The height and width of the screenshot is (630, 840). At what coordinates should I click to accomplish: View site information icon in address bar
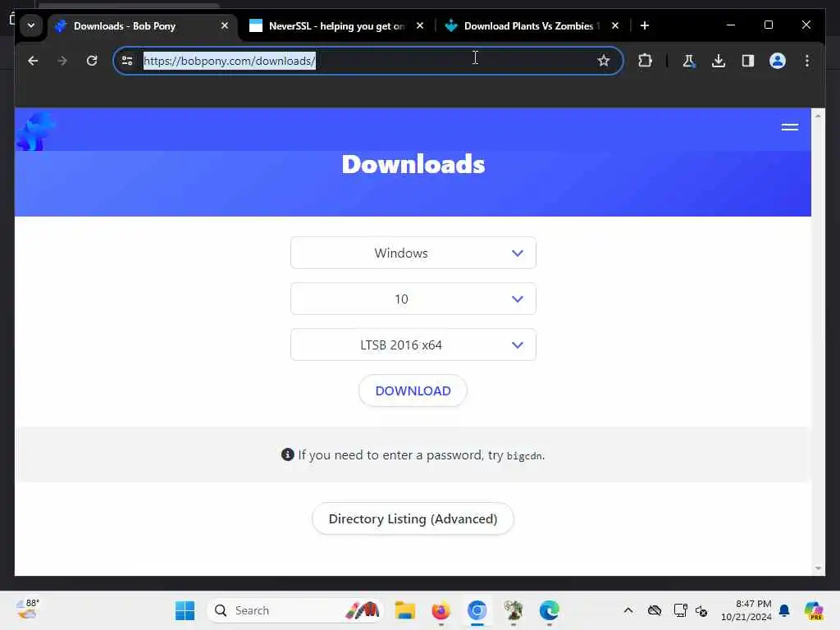tap(127, 61)
